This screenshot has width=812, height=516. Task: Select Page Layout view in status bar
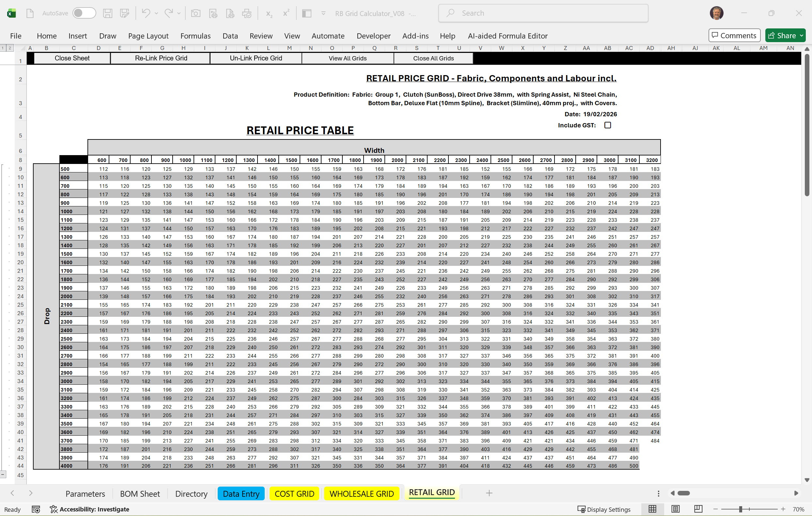tap(676, 509)
